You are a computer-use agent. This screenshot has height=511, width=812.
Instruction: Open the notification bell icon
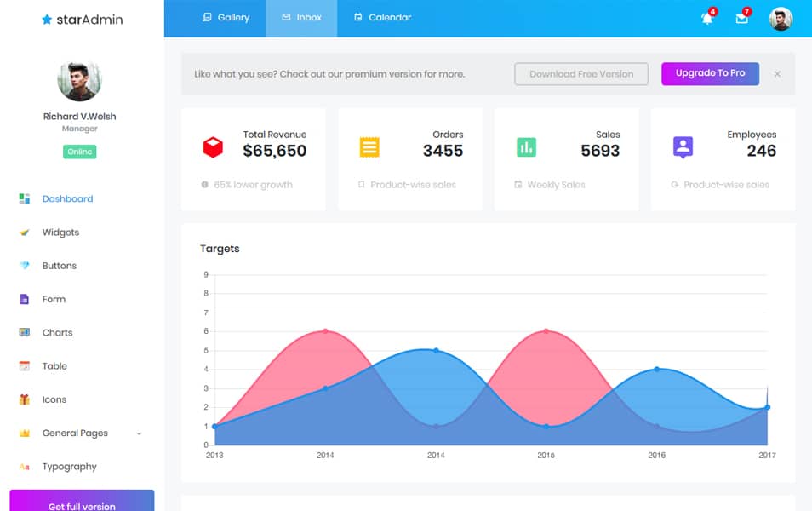(x=706, y=19)
